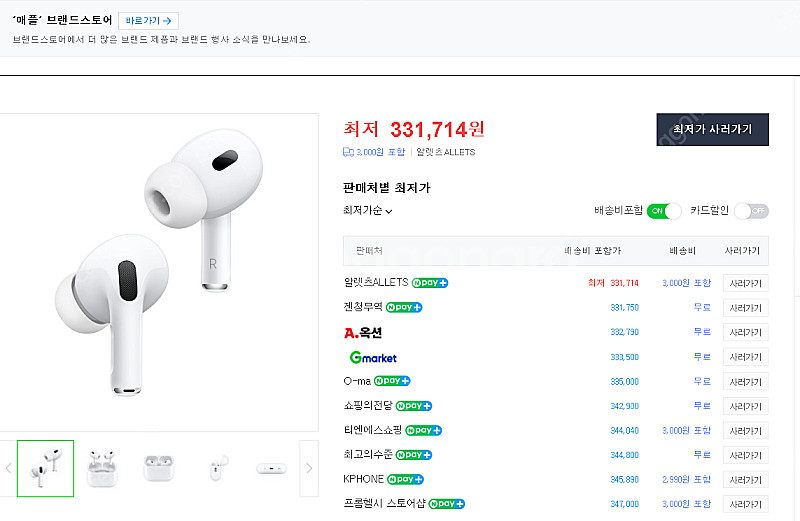The image size is (800, 521).
Task: Click the 332,790 price
Action: pos(624,332)
